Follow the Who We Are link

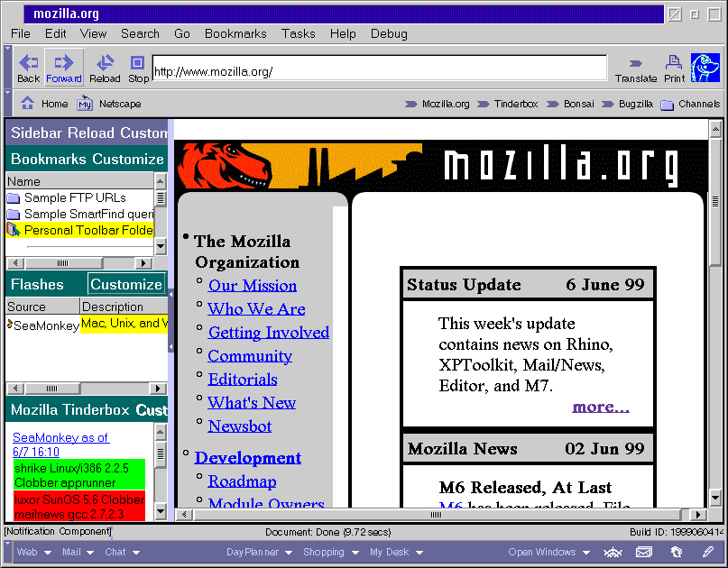click(x=256, y=308)
